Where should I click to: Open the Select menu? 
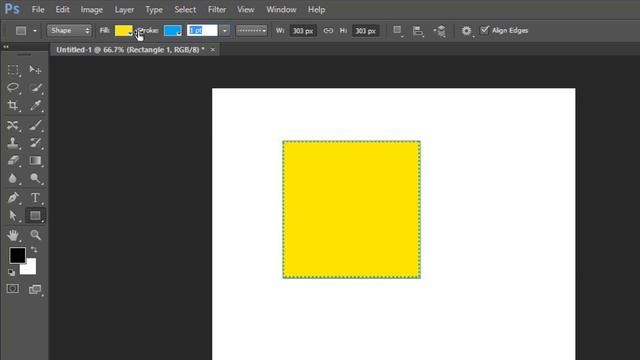point(185,9)
